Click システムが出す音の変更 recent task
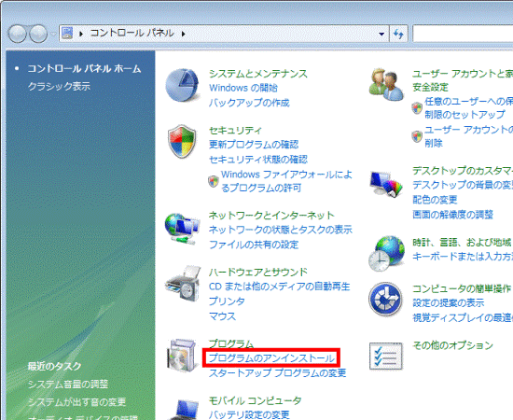The image size is (513, 420). click(x=76, y=402)
